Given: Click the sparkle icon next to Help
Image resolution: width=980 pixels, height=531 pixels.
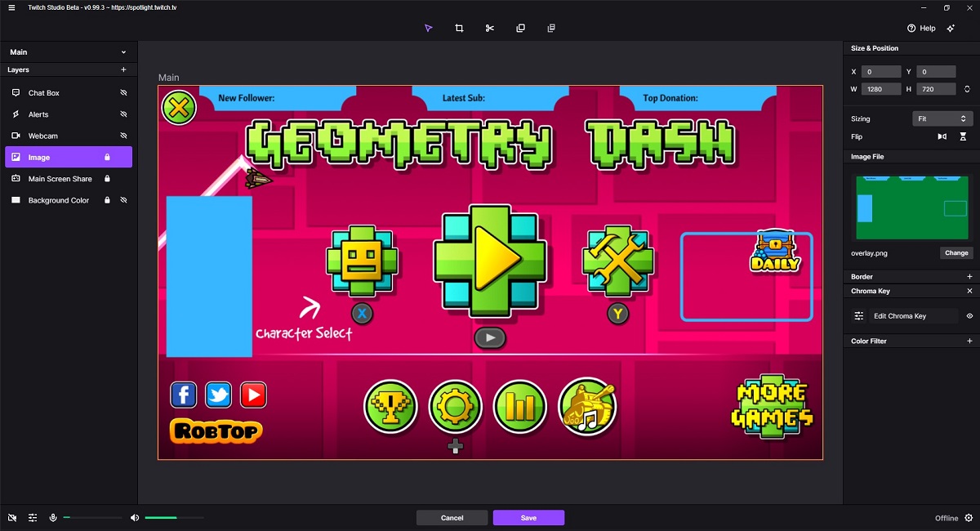Looking at the screenshot, I should pos(951,28).
